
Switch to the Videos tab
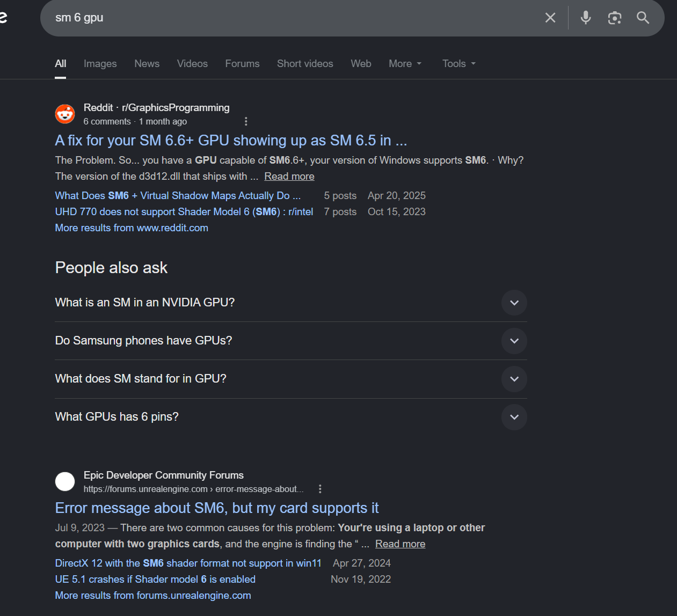[x=192, y=63]
